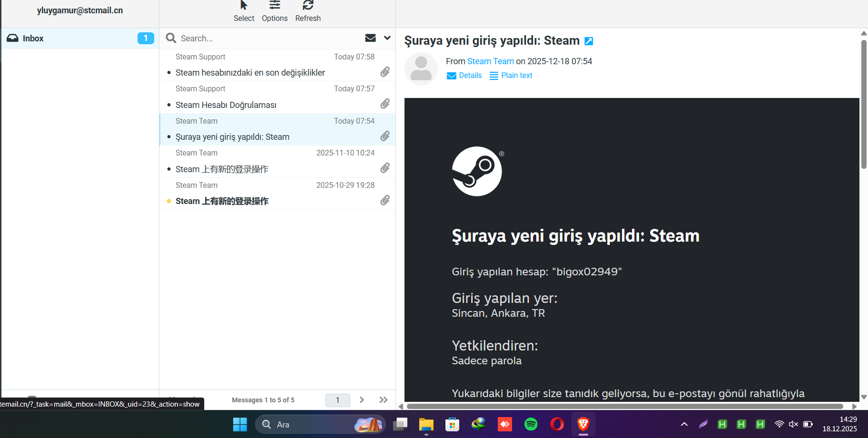Refresh the mailbox message list
The image size is (868, 438).
pos(308,11)
